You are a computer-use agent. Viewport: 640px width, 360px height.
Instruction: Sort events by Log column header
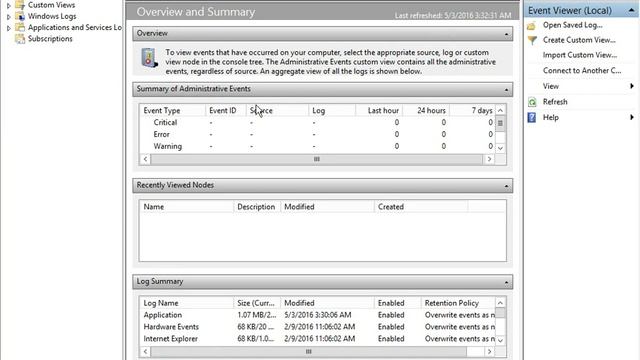tap(332, 111)
